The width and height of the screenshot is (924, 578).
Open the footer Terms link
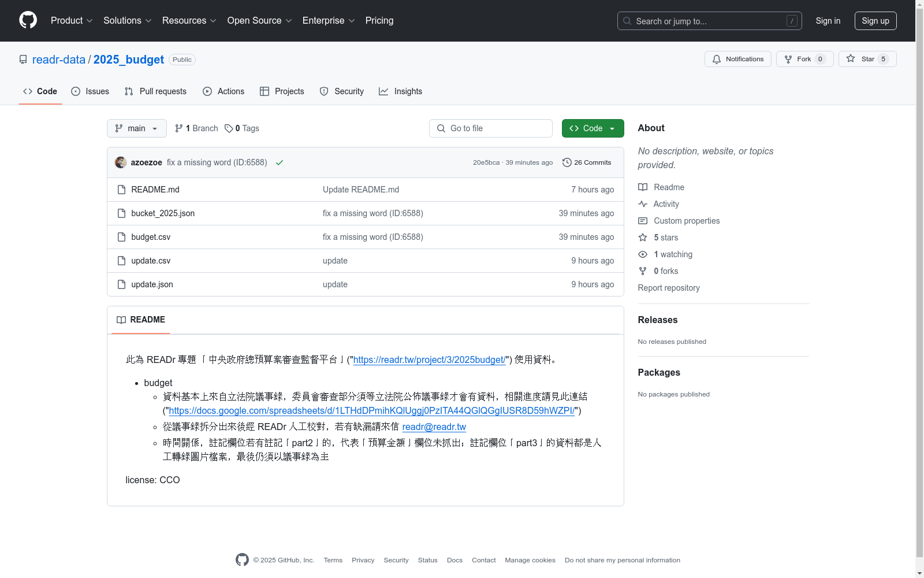tap(333, 560)
